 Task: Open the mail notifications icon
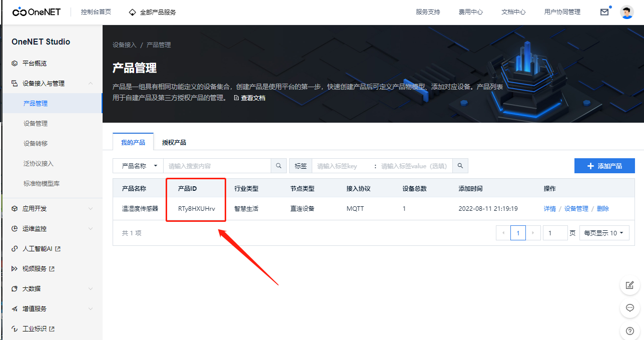[604, 12]
